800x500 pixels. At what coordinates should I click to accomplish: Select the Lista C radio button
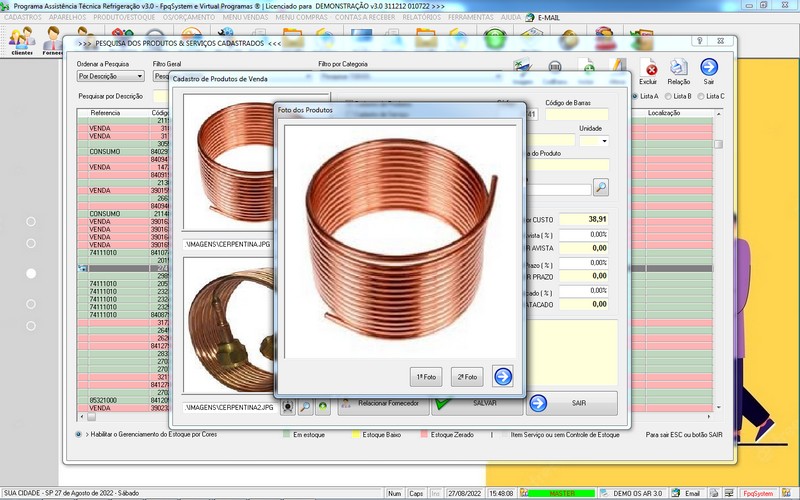click(x=701, y=96)
